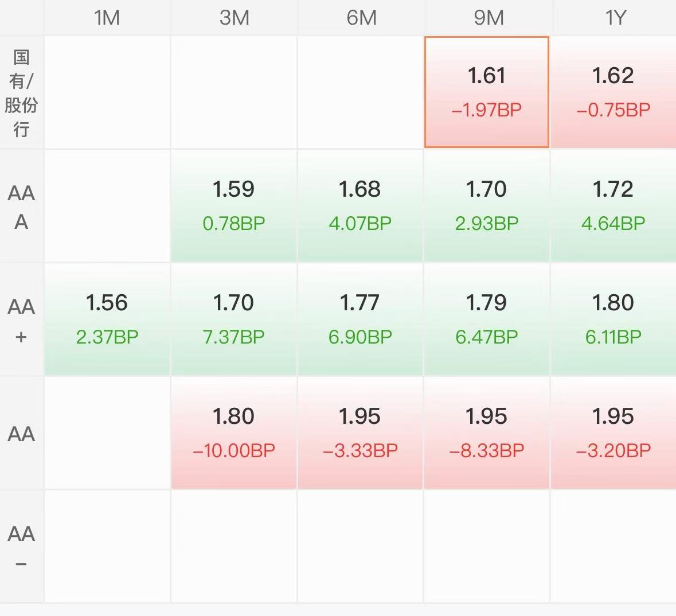Screen dimensions: 676x616
Task: Open the AAA 6M rate 1.68
Action: tap(360, 206)
